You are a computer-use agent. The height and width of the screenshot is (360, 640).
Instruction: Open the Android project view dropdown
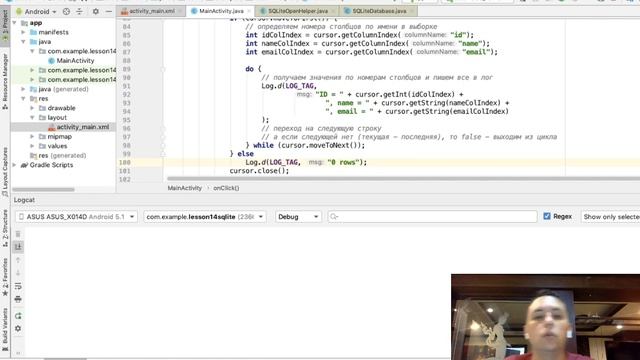point(36,11)
